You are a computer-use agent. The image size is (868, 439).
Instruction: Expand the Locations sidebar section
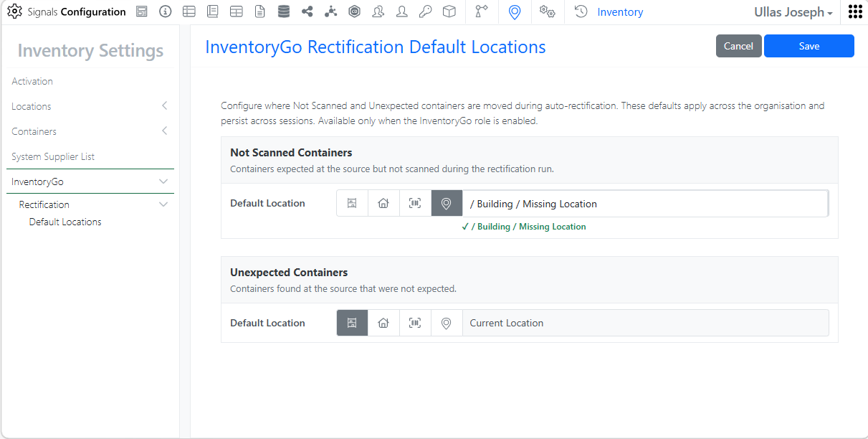(90, 106)
